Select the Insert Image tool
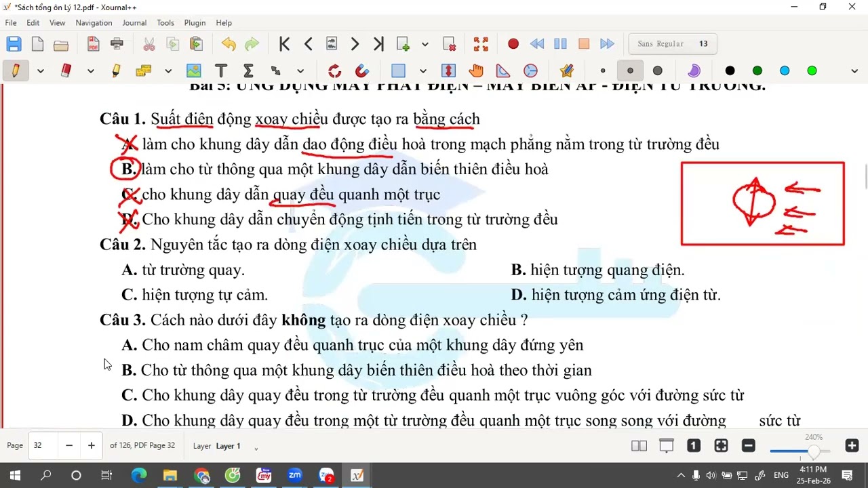The image size is (868, 488). [194, 70]
